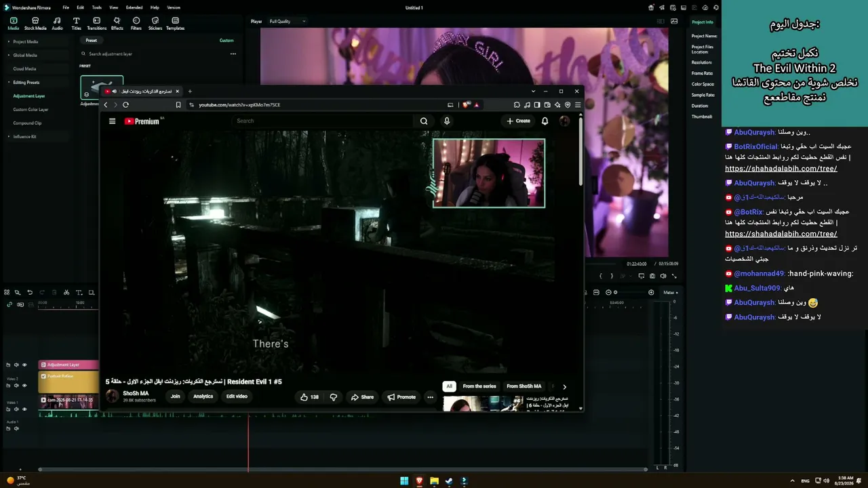The height and width of the screenshot is (488, 868).
Task: Open the Edit menu in Filmora
Action: 80,7
